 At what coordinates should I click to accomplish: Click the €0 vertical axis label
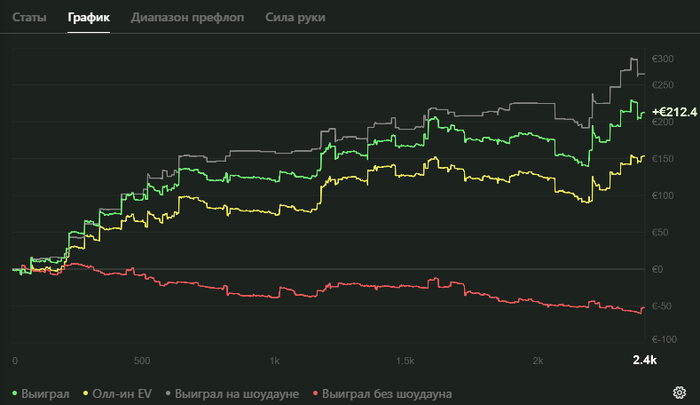pos(658,269)
